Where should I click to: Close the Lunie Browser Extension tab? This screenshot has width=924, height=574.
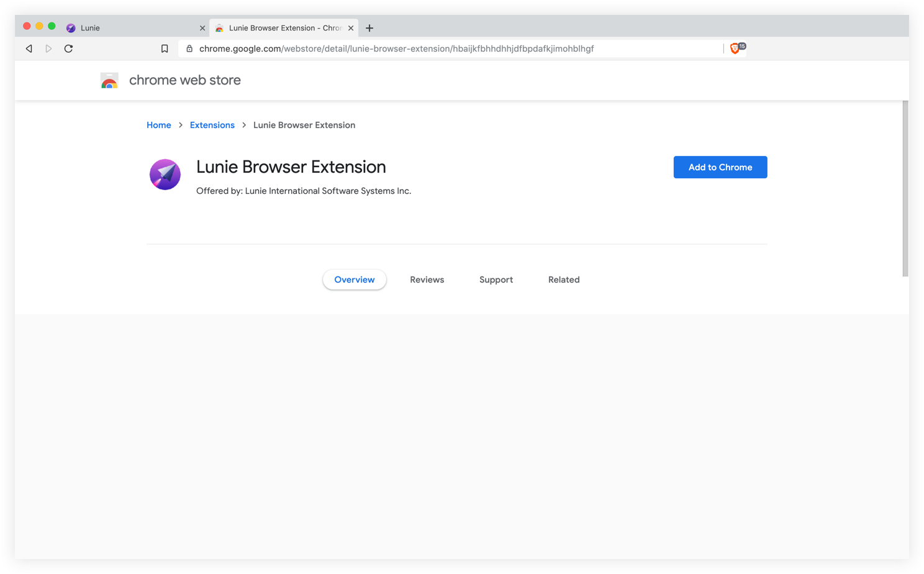pos(351,28)
